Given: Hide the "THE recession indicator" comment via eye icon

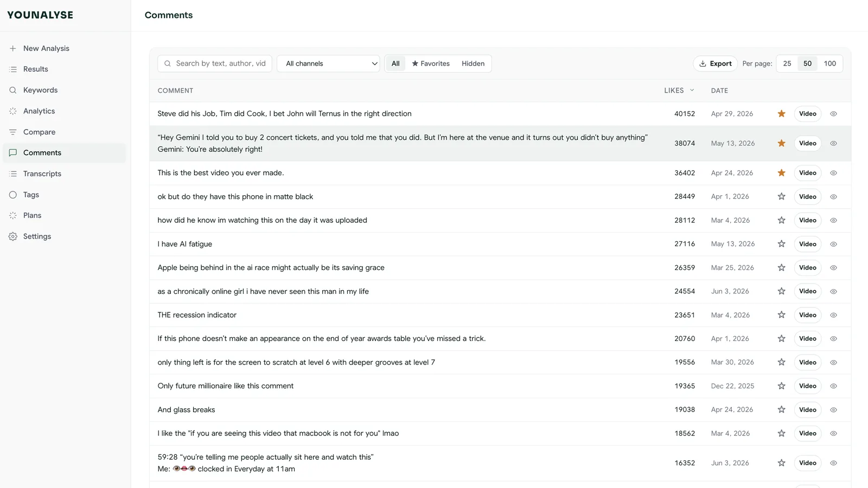Looking at the screenshot, I should [834, 315].
